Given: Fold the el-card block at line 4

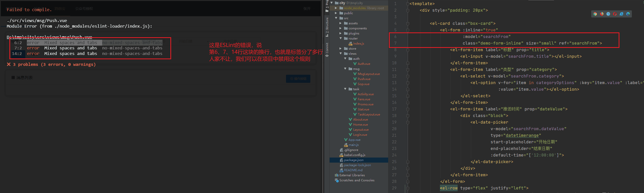Looking at the screenshot, I should 408,24.
